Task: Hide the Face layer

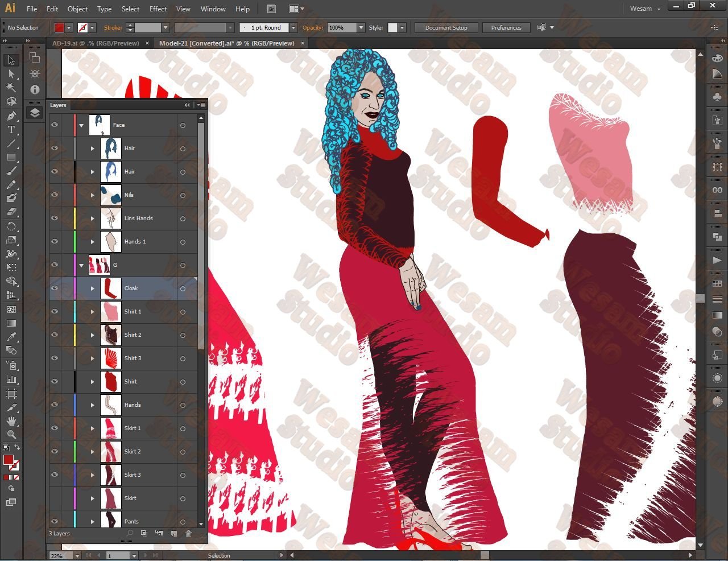Action: [55, 125]
